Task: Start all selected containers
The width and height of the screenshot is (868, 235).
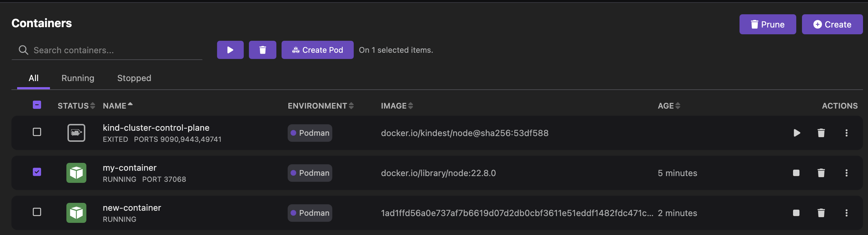Action: [x=230, y=50]
